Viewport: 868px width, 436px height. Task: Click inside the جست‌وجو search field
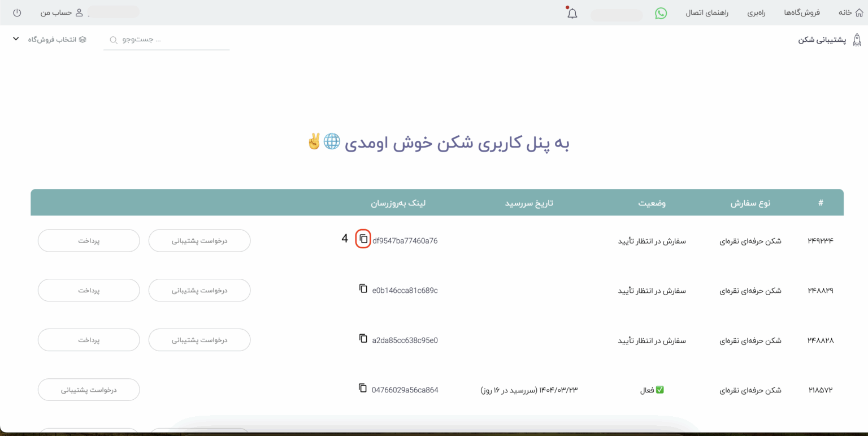point(164,40)
